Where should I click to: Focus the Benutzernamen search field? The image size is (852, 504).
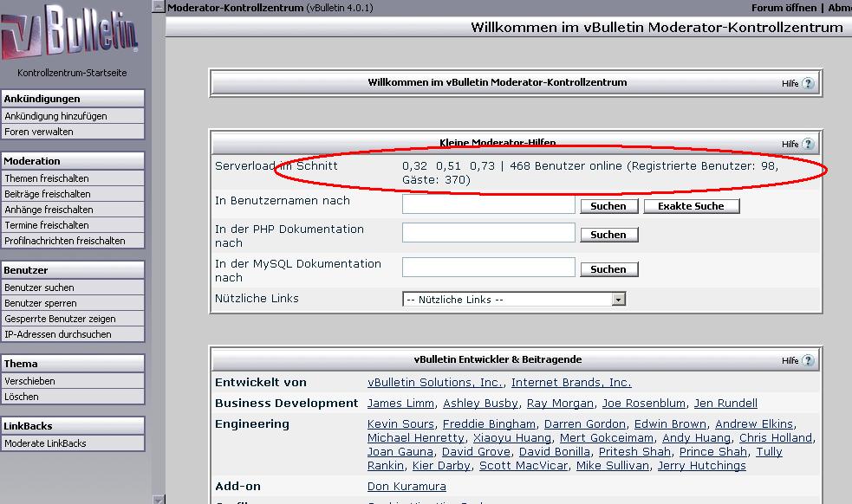(489, 204)
